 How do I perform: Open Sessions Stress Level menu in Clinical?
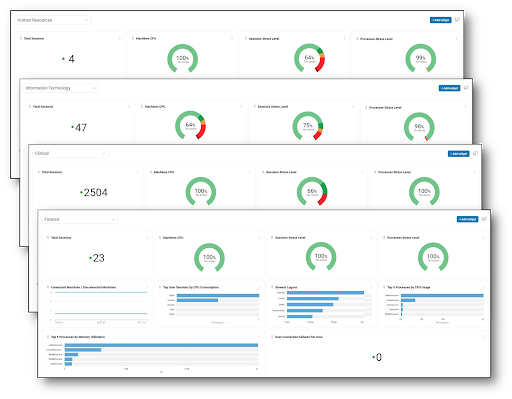[362, 172]
